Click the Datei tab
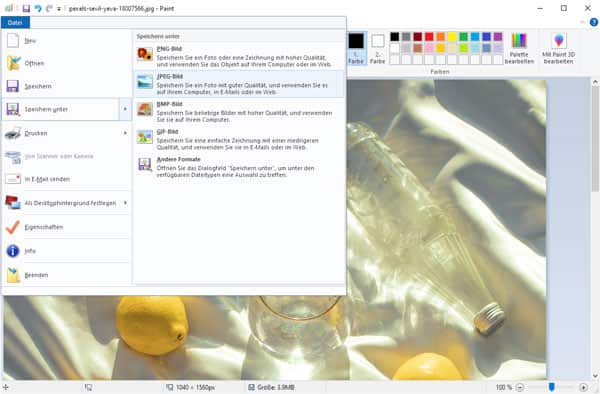The width and height of the screenshot is (600, 394). (15, 23)
